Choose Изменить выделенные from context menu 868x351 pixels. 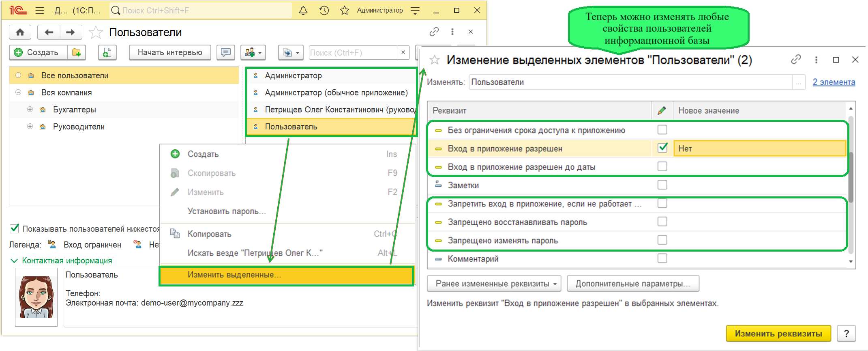point(234,275)
